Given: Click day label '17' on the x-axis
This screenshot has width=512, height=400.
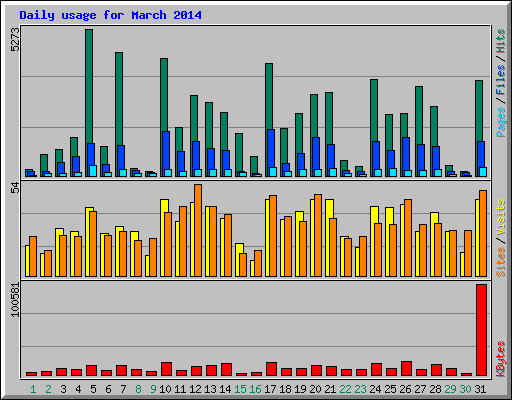Looking at the screenshot, I should pyautogui.click(x=270, y=389).
